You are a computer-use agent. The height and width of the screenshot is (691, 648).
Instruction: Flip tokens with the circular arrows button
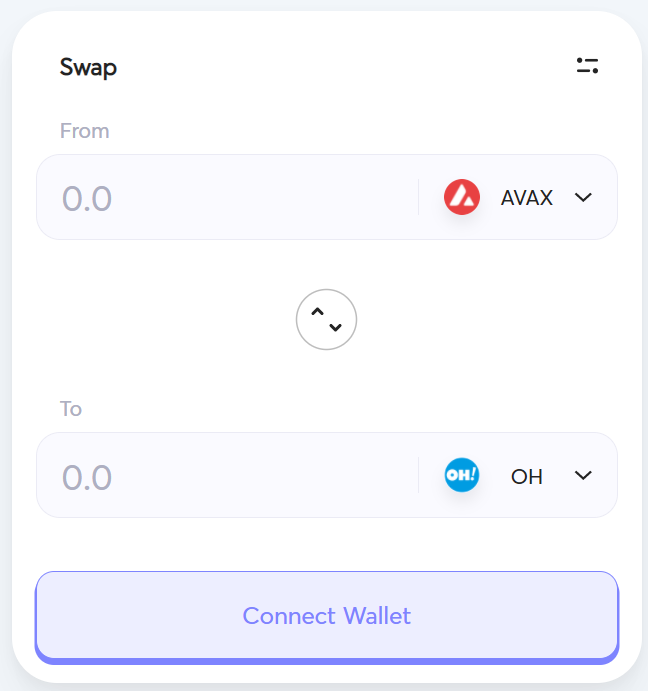tap(326, 319)
